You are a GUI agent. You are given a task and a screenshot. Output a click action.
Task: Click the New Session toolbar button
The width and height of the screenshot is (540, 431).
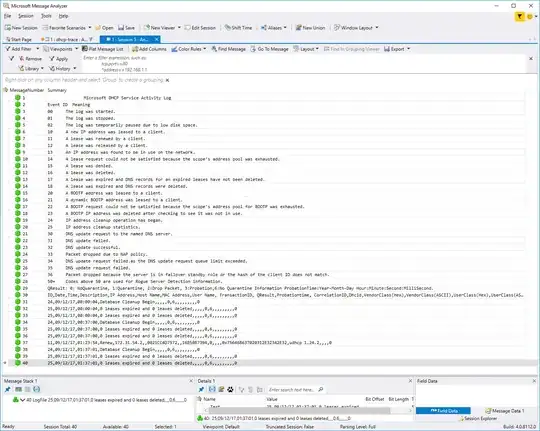[21, 28]
